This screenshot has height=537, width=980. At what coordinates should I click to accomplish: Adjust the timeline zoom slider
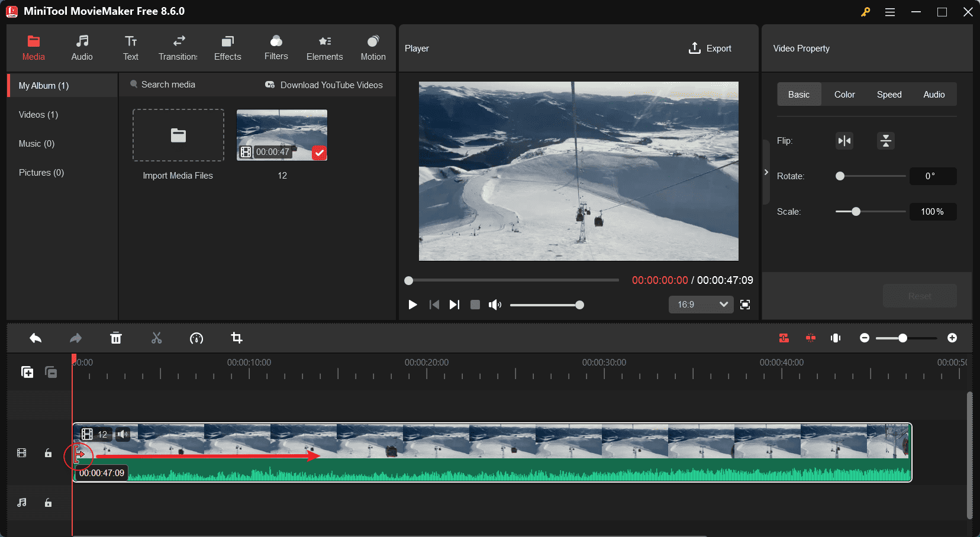tap(906, 338)
